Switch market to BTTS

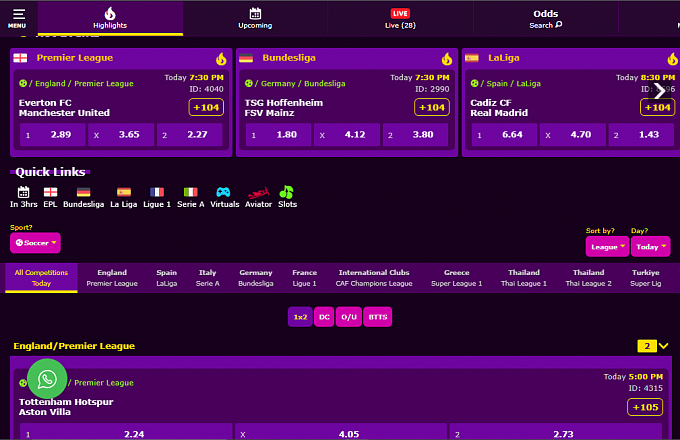pos(378,317)
